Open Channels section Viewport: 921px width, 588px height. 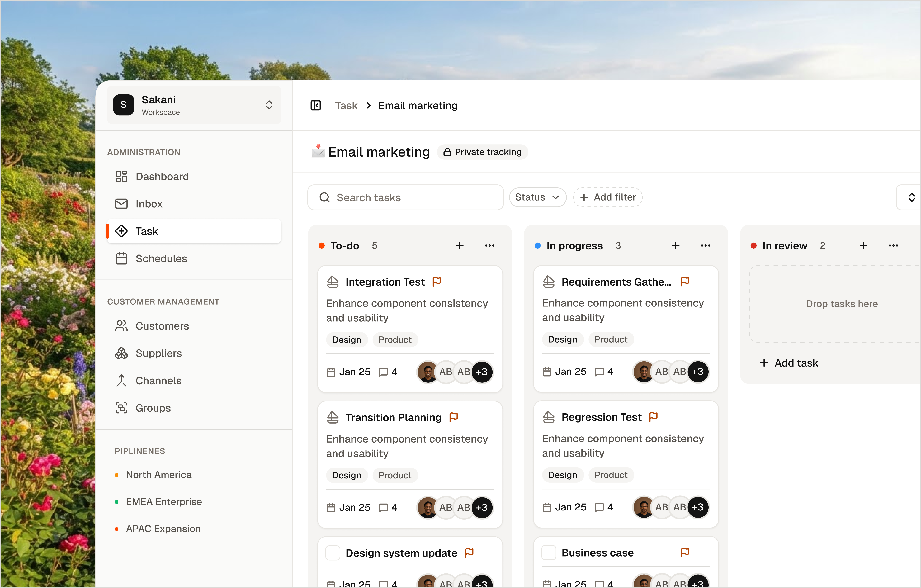(194, 381)
